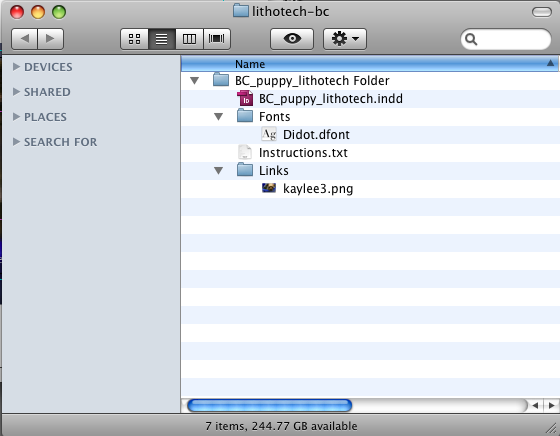560x436 pixels.
Task: Open the gear Action menu
Action: tap(345, 39)
